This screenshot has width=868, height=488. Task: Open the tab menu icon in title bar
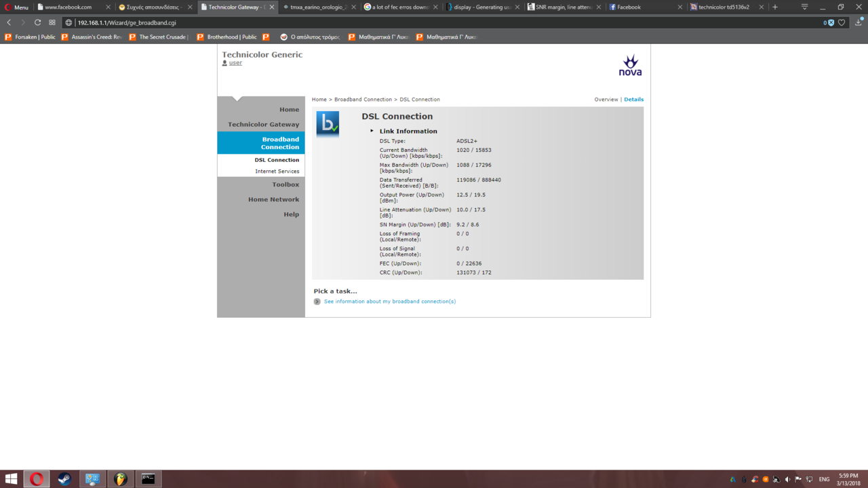[804, 7]
